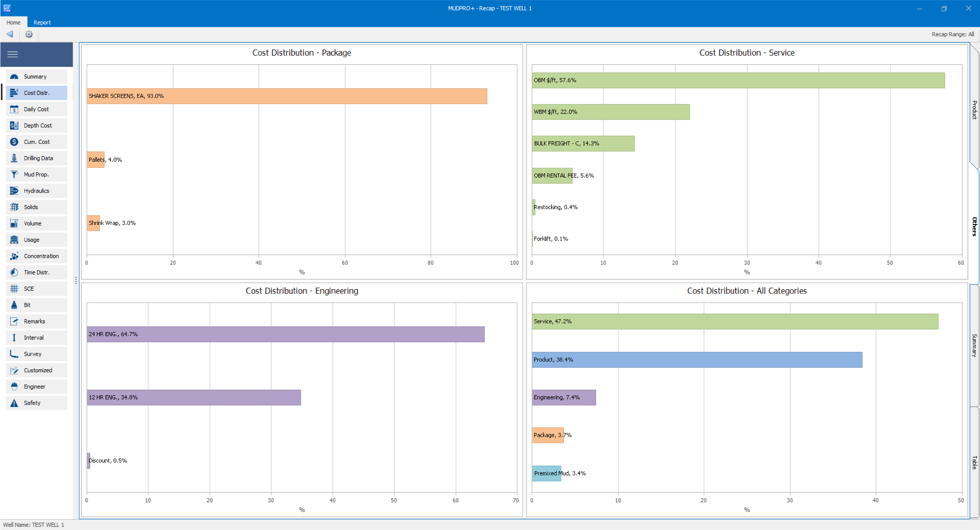Viewport: 980px width, 530px height.
Task: Collapse sidebar with hamburger menu icon
Action: (12, 55)
